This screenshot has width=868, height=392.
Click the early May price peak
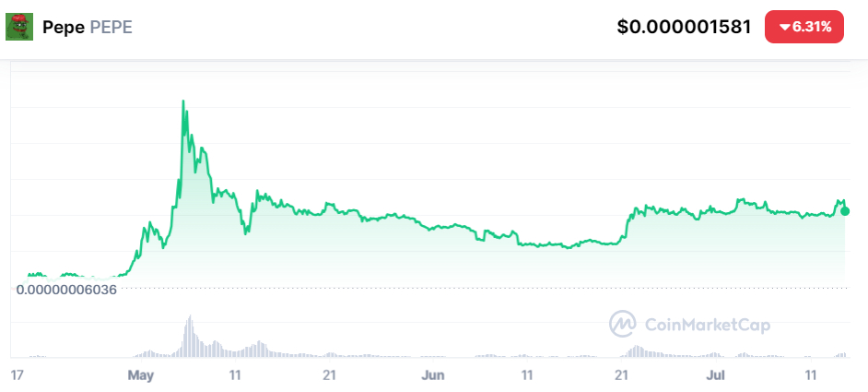pyautogui.click(x=183, y=101)
